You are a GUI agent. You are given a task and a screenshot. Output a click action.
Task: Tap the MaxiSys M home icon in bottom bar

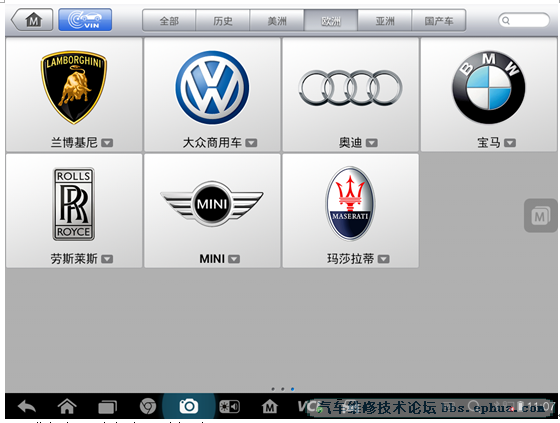pos(270,406)
